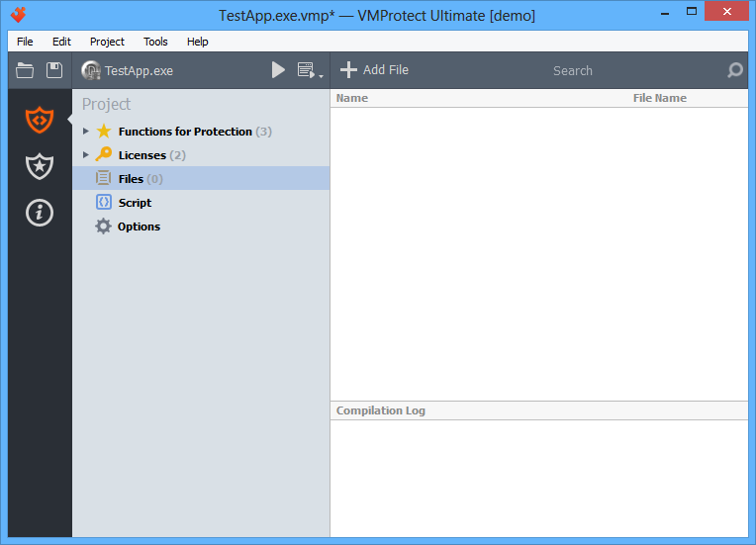This screenshot has height=545, width=756.
Task: Open the Project menu
Action: pyautogui.click(x=107, y=42)
